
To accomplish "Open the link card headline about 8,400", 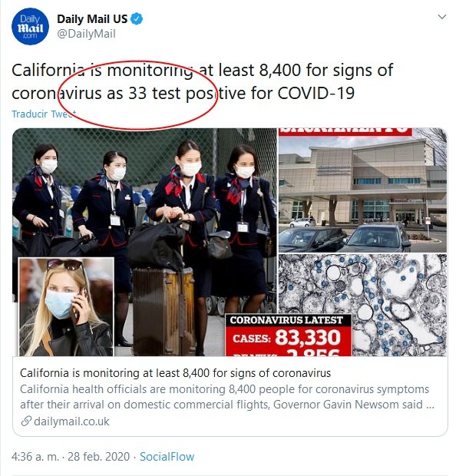I will click(x=175, y=373).
